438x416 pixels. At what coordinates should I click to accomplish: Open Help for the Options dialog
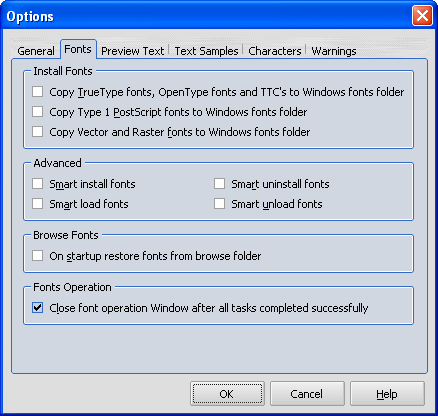click(387, 394)
